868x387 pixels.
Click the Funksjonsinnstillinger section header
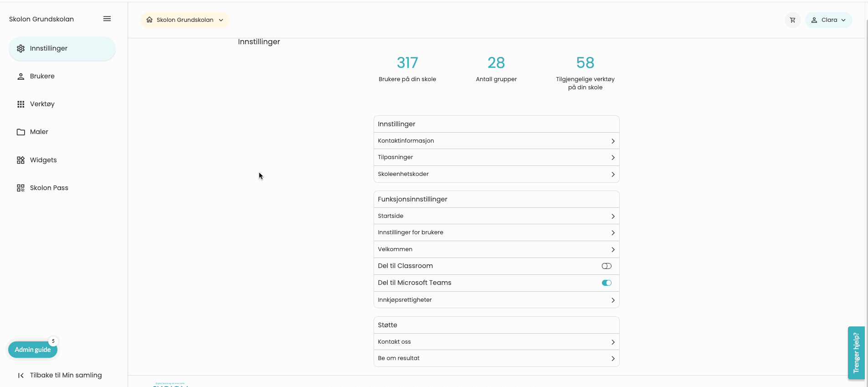click(x=412, y=199)
